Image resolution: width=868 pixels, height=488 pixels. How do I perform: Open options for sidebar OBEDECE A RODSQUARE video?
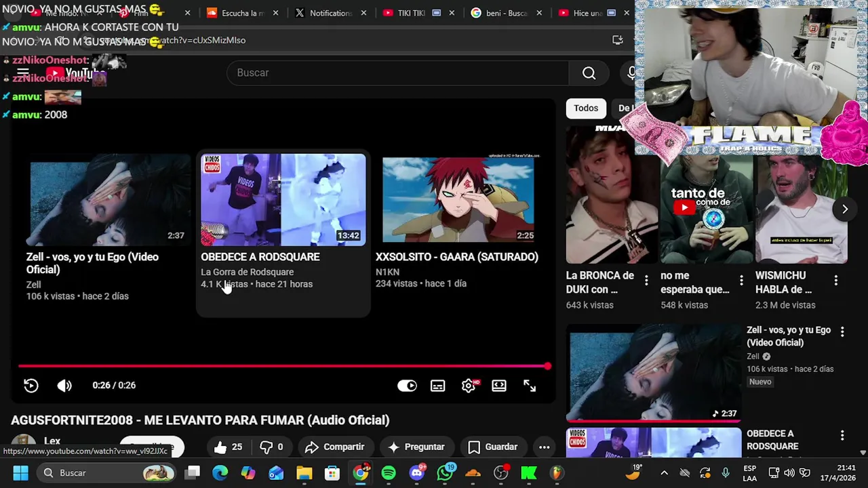[842, 435]
